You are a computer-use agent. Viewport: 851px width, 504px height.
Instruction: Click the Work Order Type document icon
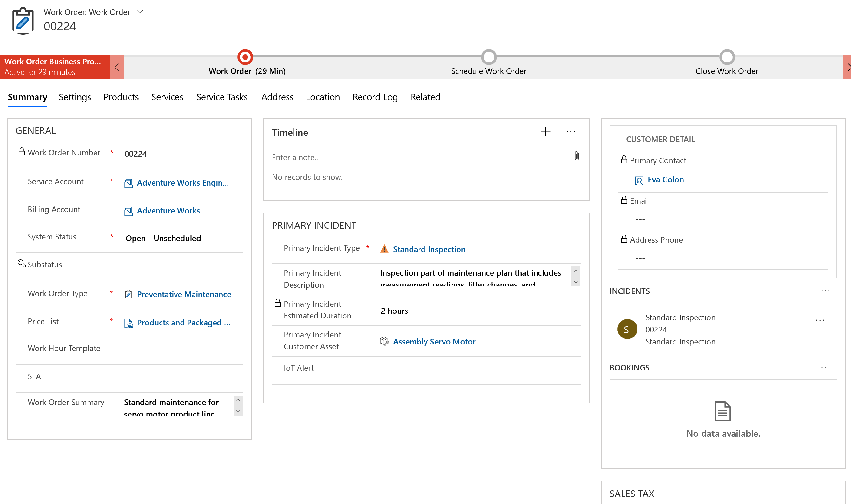point(128,294)
